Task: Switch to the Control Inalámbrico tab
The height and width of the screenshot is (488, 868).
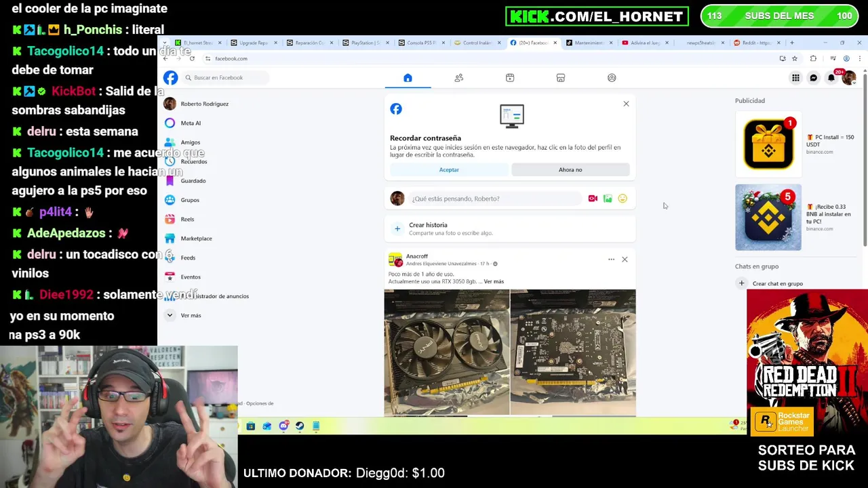Action: pyautogui.click(x=477, y=43)
